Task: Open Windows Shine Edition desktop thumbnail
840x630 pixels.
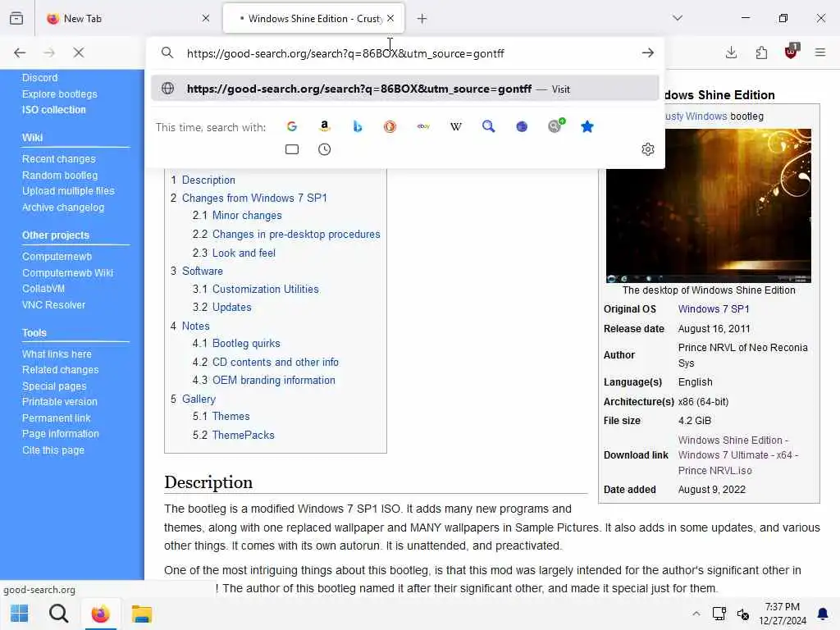Action: click(x=708, y=205)
